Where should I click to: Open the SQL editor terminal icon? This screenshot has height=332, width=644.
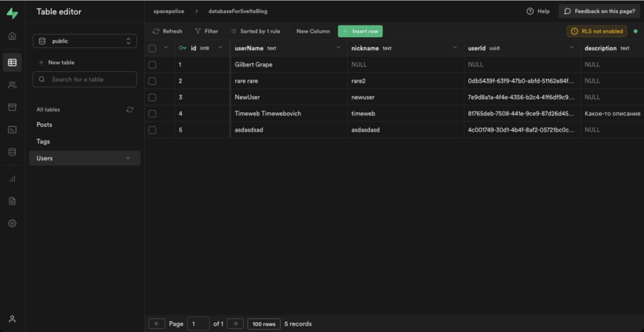point(12,130)
